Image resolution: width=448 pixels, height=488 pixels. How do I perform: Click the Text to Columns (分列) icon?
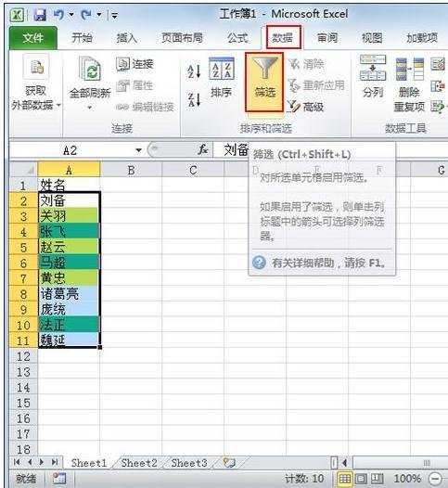point(373,76)
